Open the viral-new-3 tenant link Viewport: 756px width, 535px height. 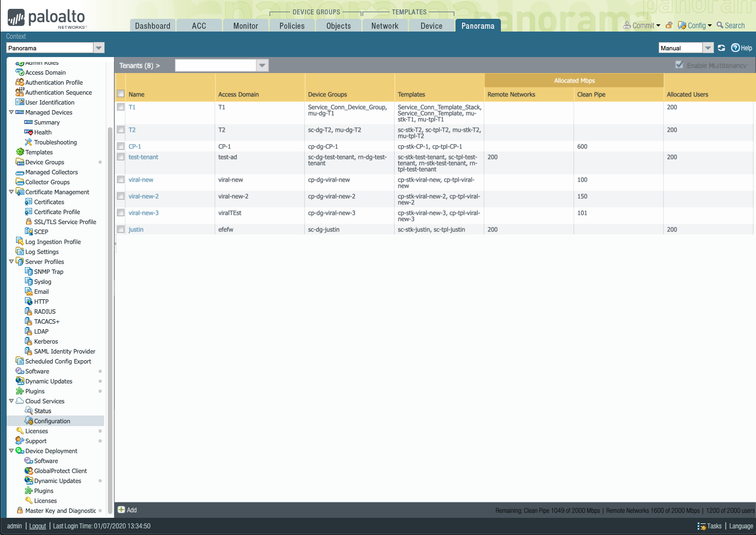143,213
